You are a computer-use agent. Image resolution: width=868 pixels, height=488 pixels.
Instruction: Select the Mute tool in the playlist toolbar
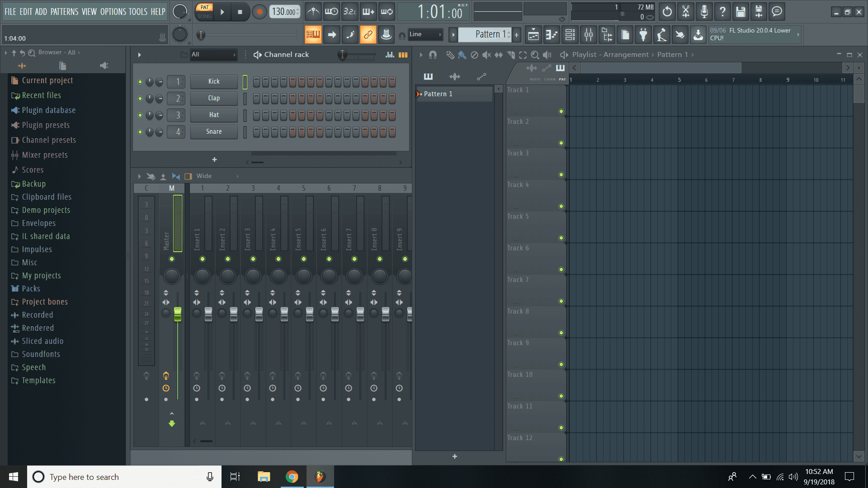pyautogui.click(x=486, y=55)
